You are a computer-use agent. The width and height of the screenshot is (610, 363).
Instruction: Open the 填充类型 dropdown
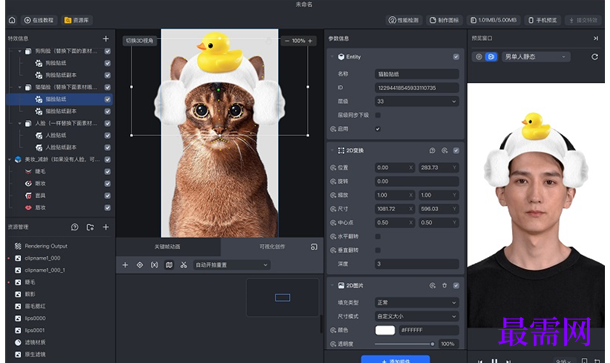tap(417, 302)
